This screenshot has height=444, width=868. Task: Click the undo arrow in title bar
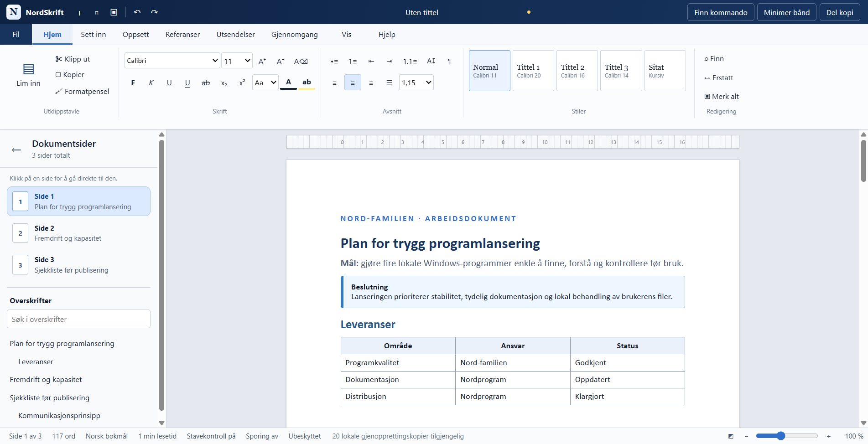137,12
